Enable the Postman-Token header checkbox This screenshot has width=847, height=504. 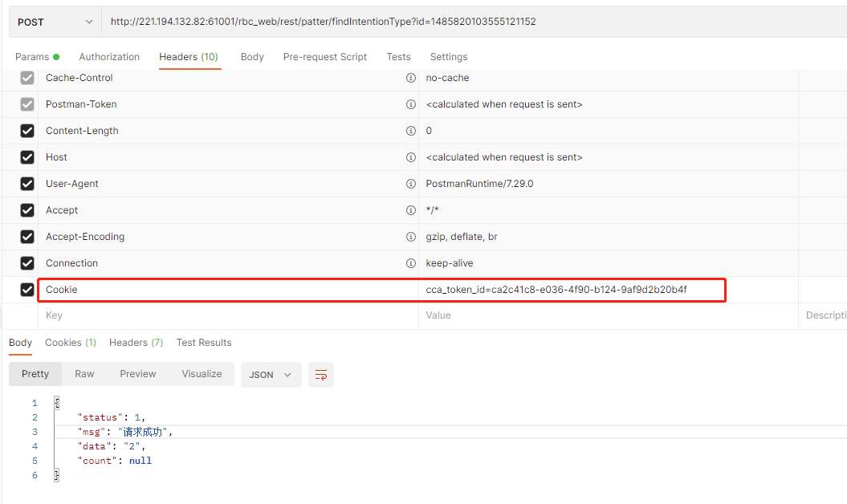pyautogui.click(x=26, y=104)
